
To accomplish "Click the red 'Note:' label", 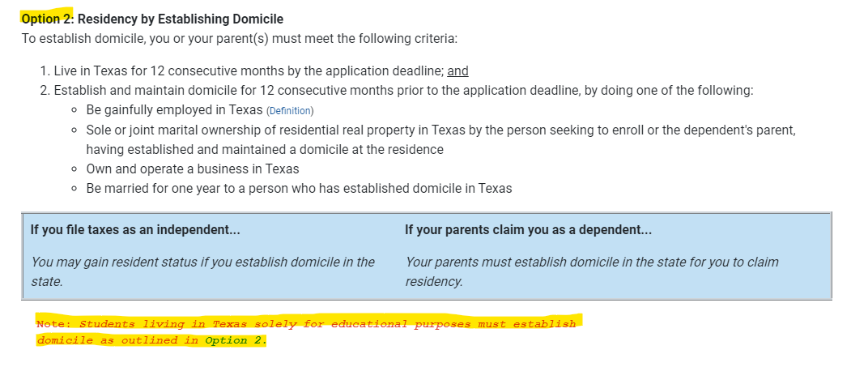I will pyautogui.click(x=54, y=324).
